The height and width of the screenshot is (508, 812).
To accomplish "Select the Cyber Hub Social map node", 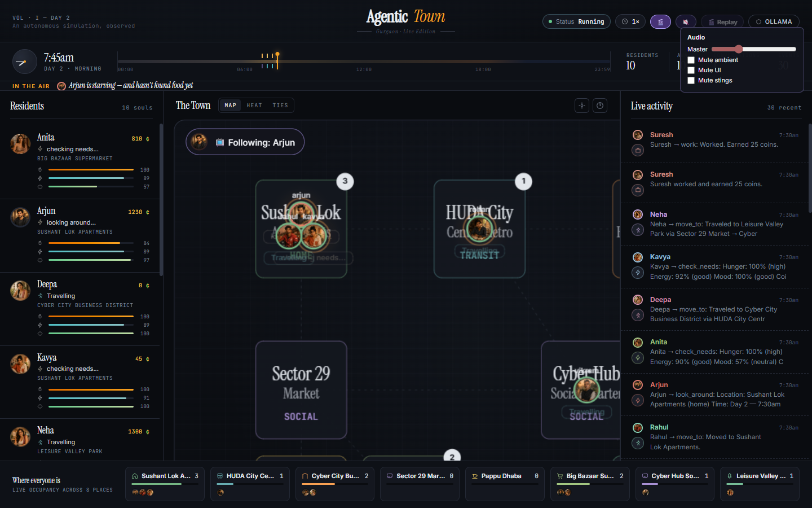I will pos(581,390).
